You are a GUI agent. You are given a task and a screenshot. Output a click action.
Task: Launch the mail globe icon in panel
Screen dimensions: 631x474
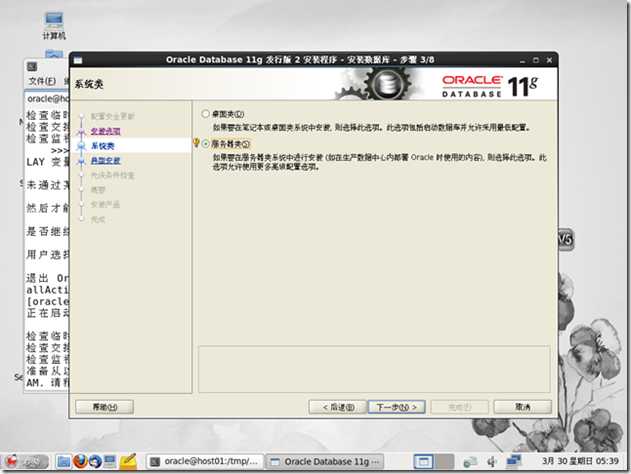coord(95,461)
